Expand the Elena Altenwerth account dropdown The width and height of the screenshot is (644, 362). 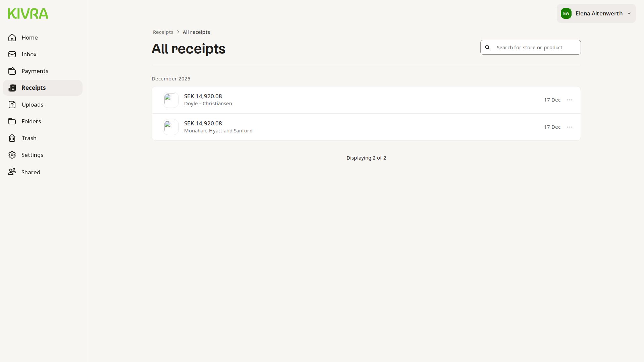(x=596, y=13)
